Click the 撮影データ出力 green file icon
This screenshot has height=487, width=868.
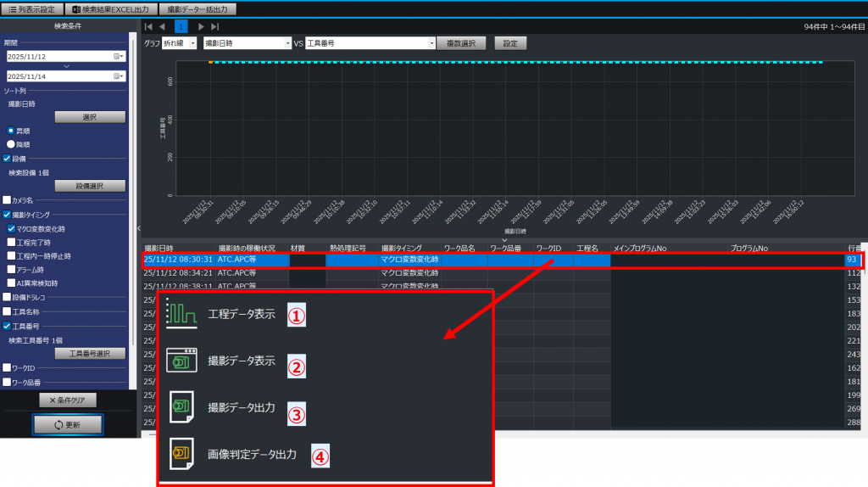pos(182,407)
